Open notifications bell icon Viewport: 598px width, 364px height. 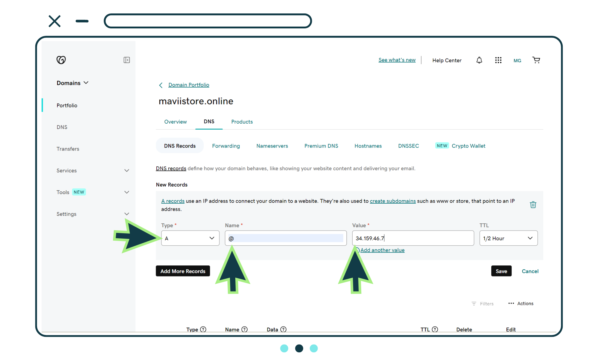coord(479,60)
